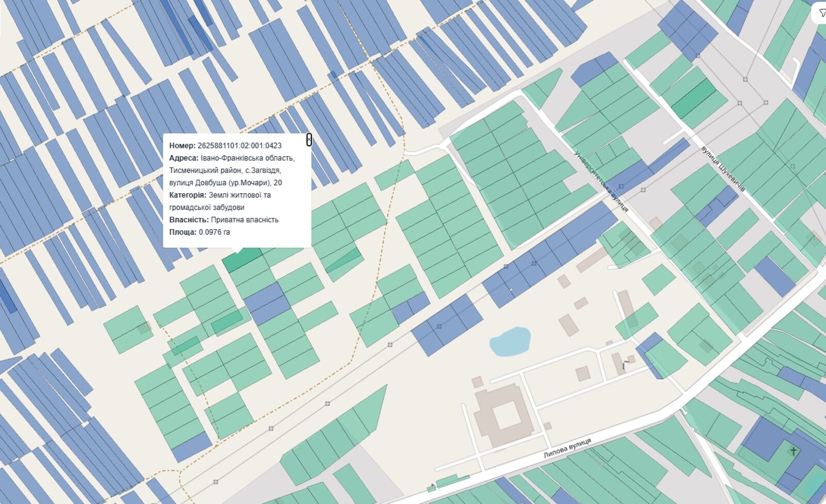Viewport: 826px width, 504px height.
Task: Click the "вулиця Шухевичів" street label
Action: coord(723,169)
